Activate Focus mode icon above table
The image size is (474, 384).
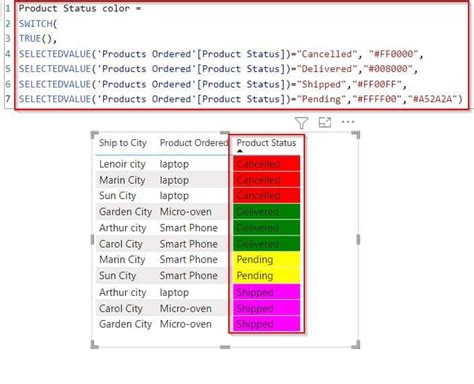coord(325,122)
